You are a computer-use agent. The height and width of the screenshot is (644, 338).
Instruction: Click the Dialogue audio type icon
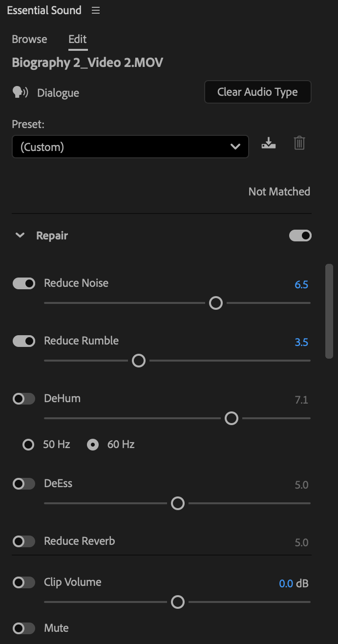click(x=21, y=92)
